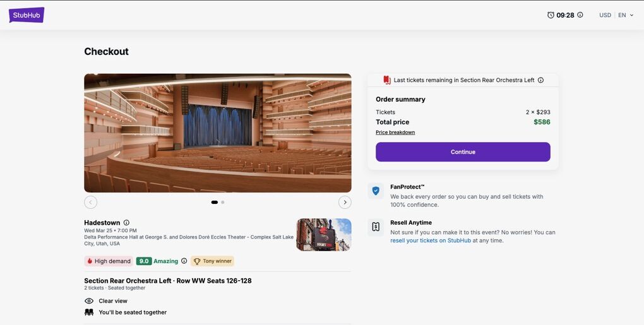Screen dimensions: 644x325
Task: Click info icon in last tickets banner
Action: (x=540, y=80)
